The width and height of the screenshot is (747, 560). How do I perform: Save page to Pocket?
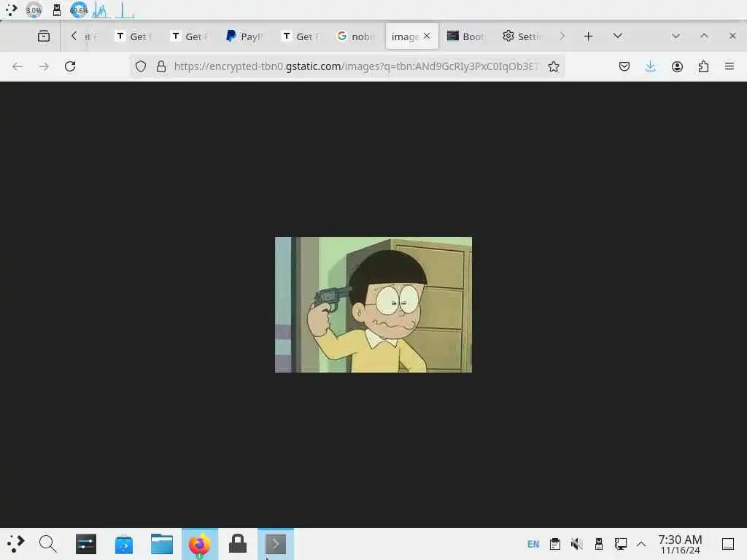[x=624, y=66]
